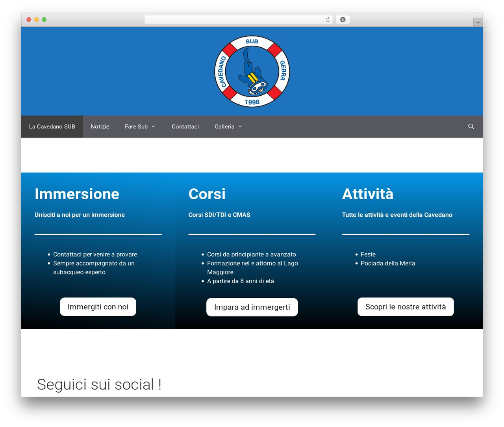504x427 pixels.
Task: Expand the Galleria submenu chevron
Action: click(240, 126)
